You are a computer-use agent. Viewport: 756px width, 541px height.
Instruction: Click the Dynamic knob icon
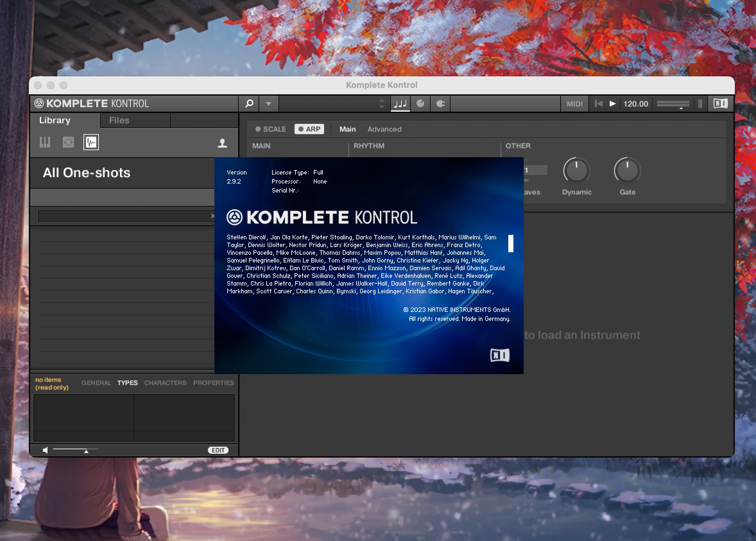coord(576,172)
